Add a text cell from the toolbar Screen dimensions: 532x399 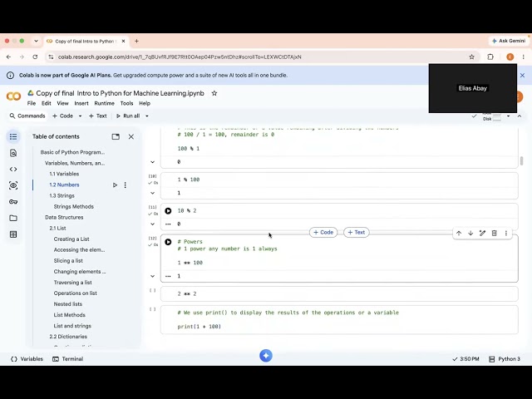(x=98, y=116)
